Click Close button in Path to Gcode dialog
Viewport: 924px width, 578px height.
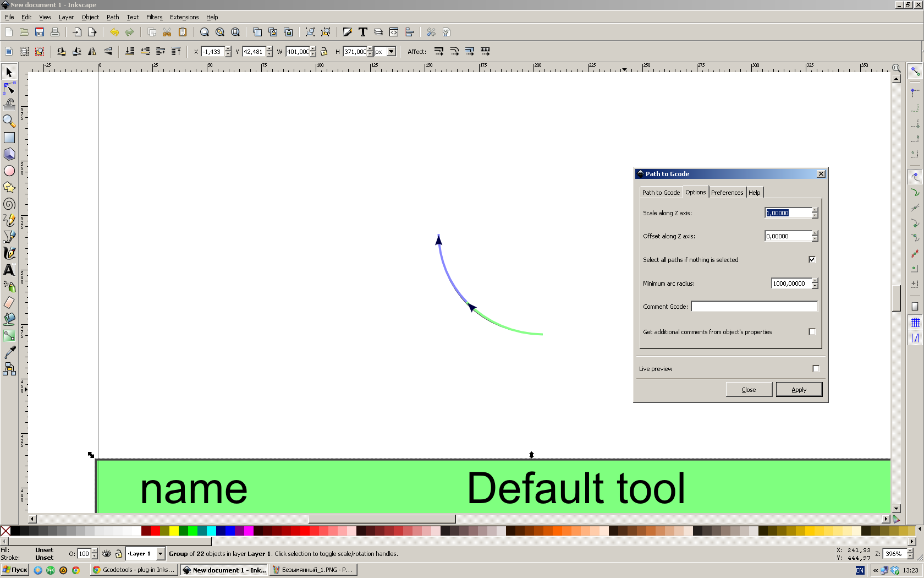click(749, 390)
